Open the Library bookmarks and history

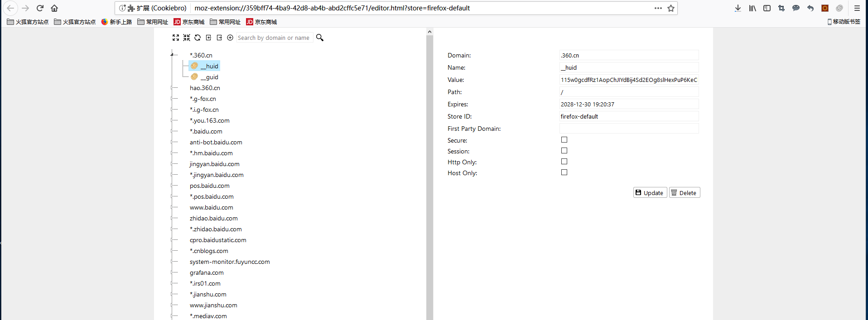point(752,8)
